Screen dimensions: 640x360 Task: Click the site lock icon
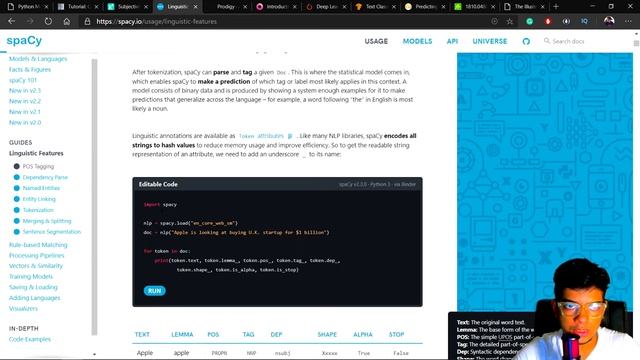pos(87,21)
